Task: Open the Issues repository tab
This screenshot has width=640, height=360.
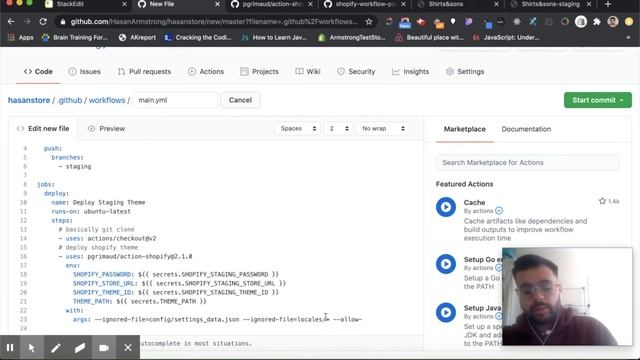Action: coord(84,71)
